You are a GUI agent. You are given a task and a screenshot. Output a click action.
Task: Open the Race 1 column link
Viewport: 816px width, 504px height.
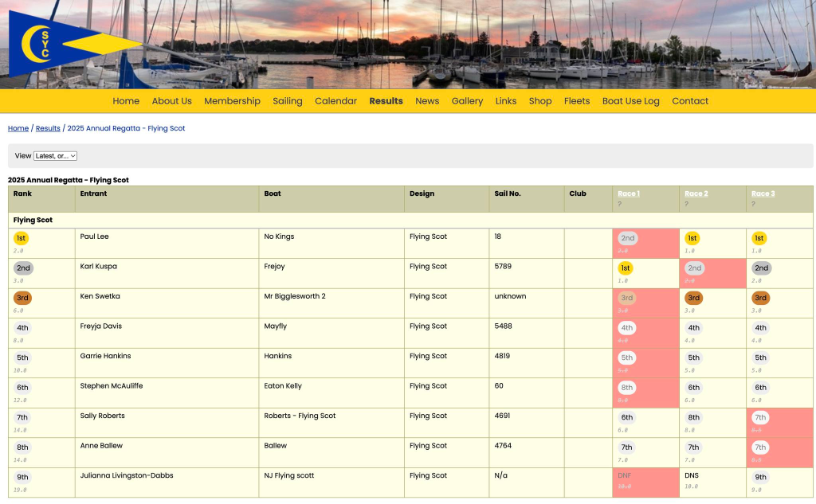click(x=628, y=193)
